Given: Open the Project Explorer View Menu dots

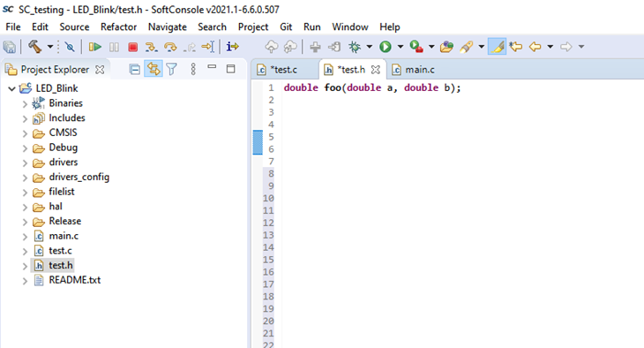Looking at the screenshot, I should (193, 69).
